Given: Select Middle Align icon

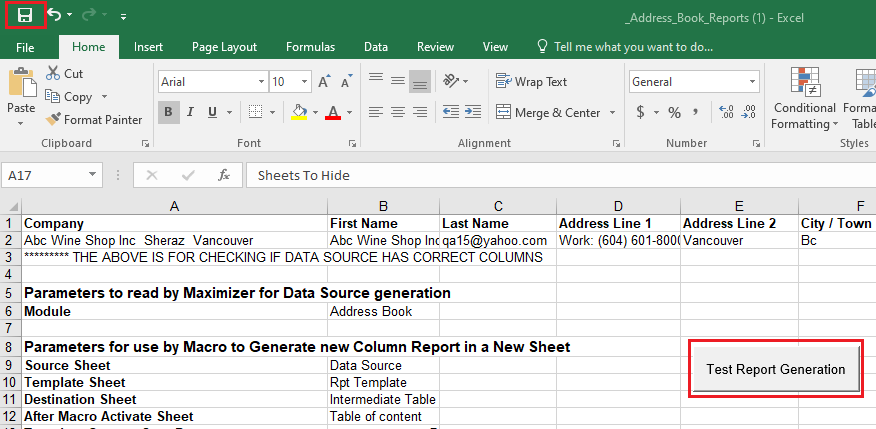Looking at the screenshot, I should tap(398, 81).
